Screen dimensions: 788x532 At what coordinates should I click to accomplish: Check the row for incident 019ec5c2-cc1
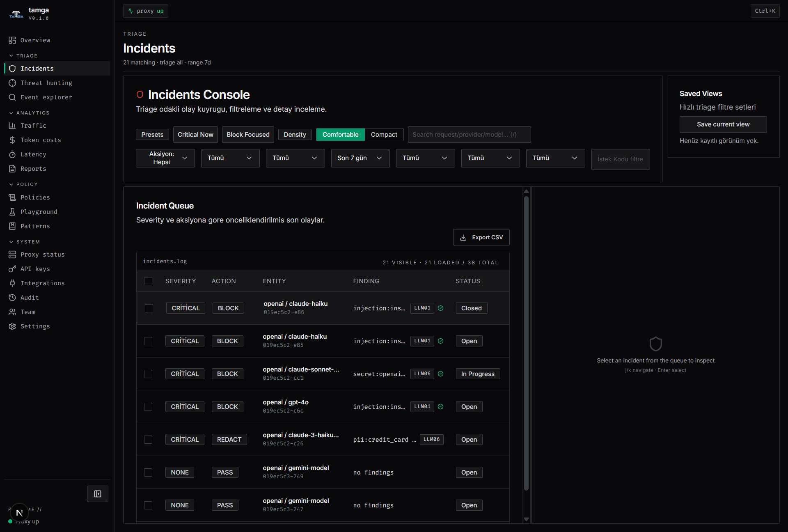tap(148, 374)
